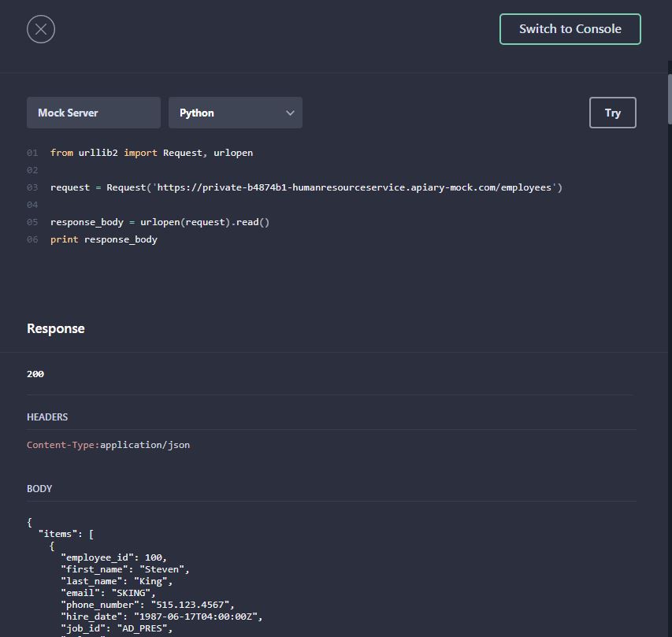Click the apiary-mock request URL in the code
The image size is (672, 637).
tap(358, 187)
